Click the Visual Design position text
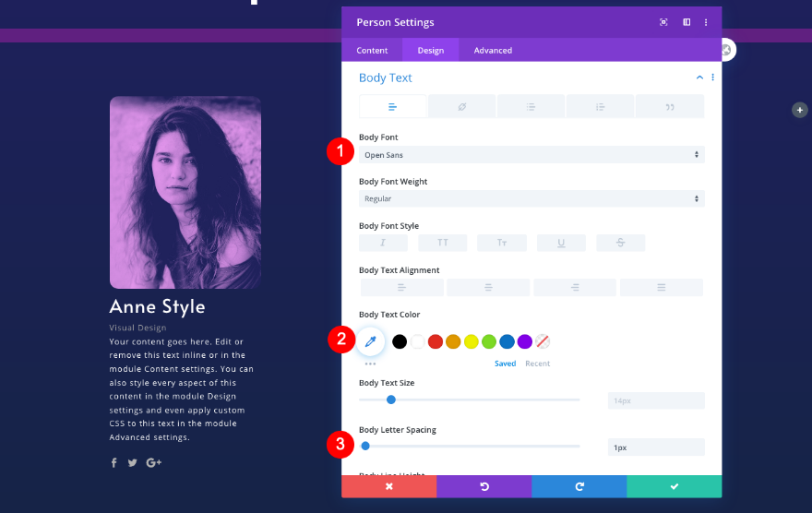 click(x=137, y=328)
